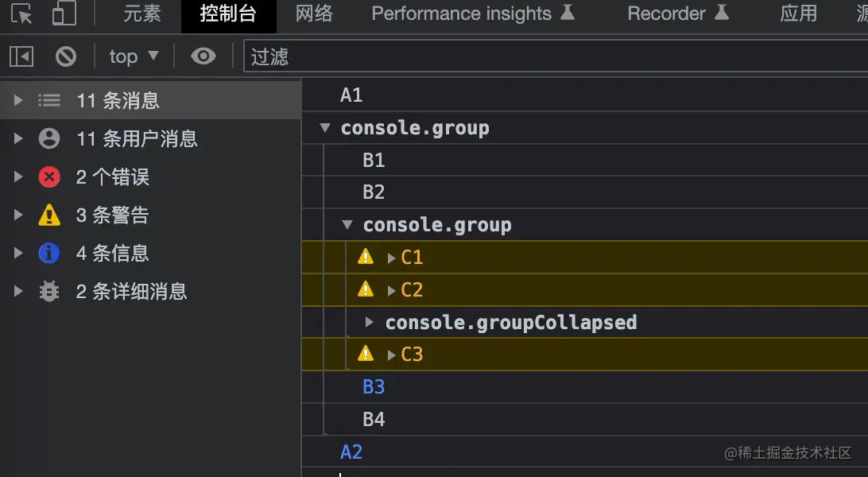This screenshot has height=477, width=868.
Task: Clear the console with the ban icon
Action: tap(66, 56)
